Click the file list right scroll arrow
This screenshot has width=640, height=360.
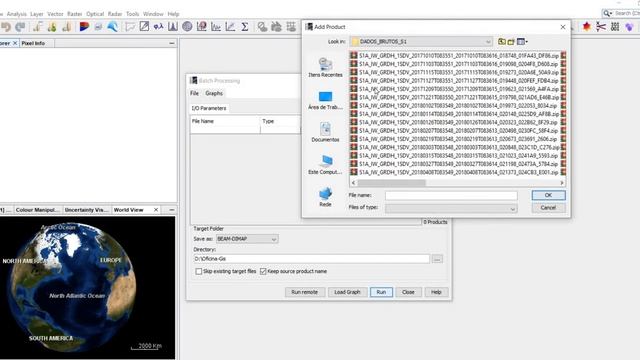[x=562, y=183]
